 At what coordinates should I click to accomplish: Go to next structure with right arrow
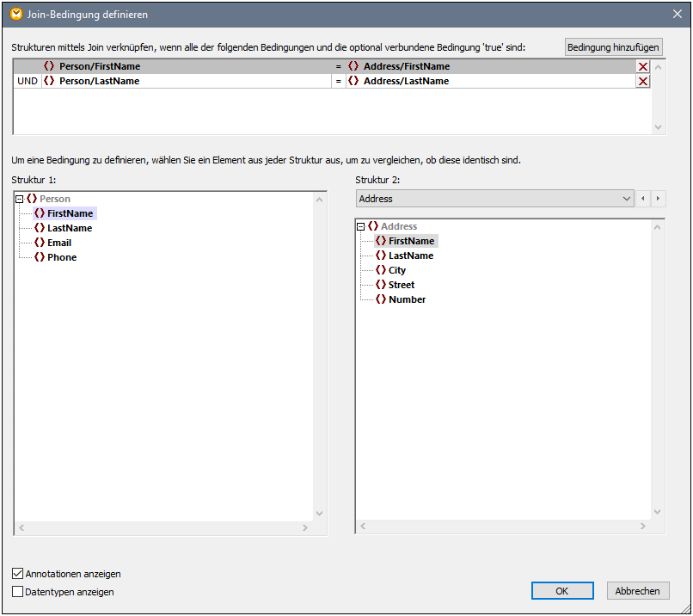[x=659, y=199]
